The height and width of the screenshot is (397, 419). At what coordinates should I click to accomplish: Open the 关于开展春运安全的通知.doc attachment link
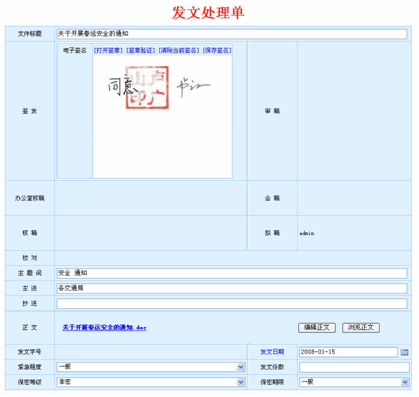pos(104,328)
